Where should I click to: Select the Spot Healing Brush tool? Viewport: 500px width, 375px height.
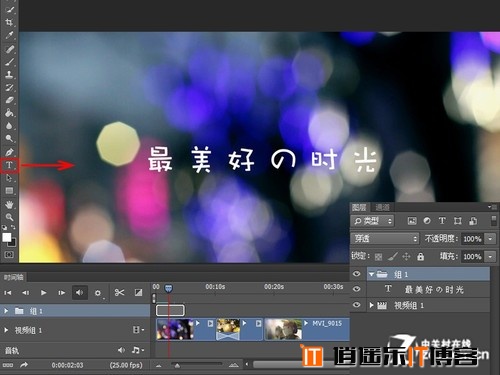coord(9,49)
